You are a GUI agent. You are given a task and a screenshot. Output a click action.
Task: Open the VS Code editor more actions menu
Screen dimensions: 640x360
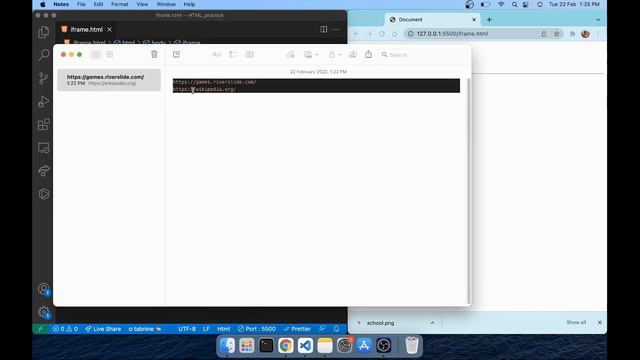(336, 29)
